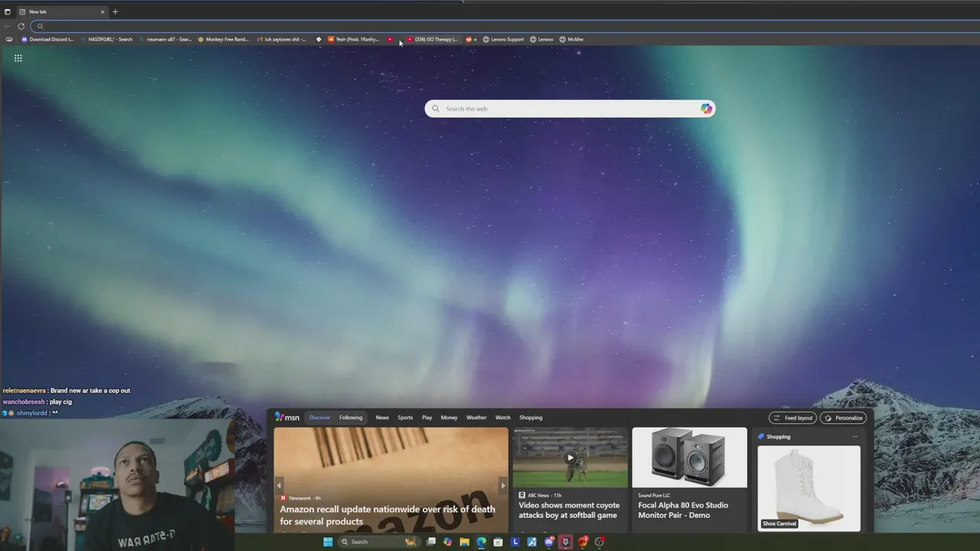The height and width of the screenshot is (551, 980).
Task: Open the coyote attacks boy article headline
Action: pyautogui.click(x=568, y=510)
